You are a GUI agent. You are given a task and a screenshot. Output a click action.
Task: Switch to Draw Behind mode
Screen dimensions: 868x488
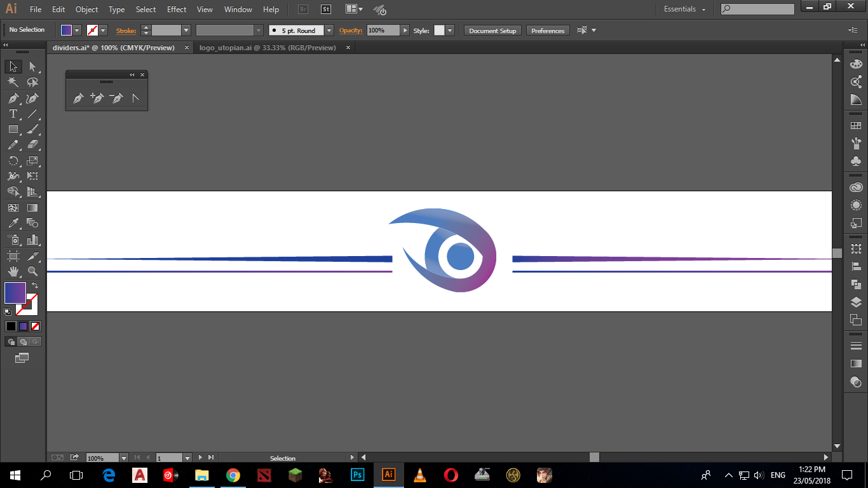23,342
